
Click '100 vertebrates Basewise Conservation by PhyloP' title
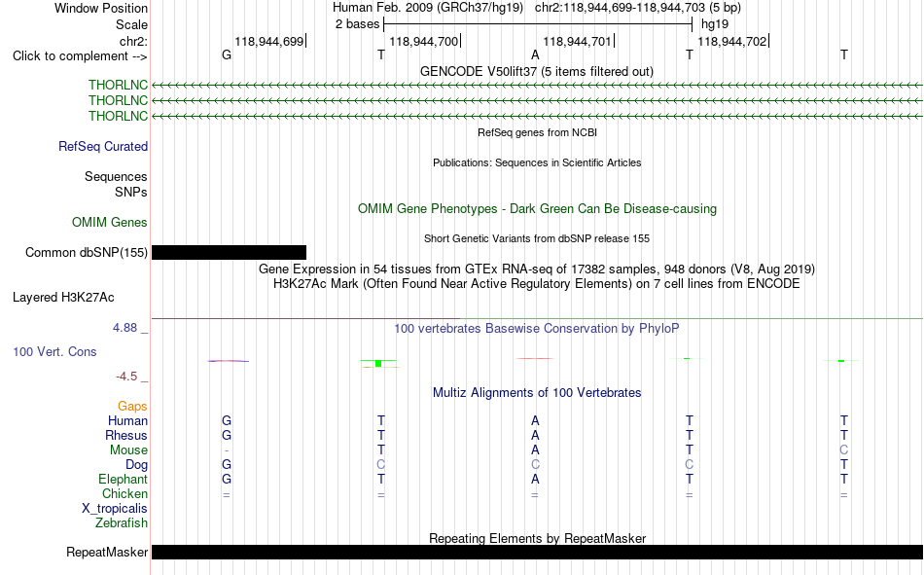536,329
